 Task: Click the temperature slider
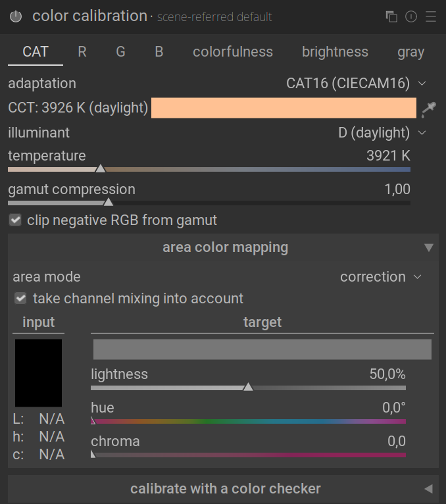pos(209,169)
